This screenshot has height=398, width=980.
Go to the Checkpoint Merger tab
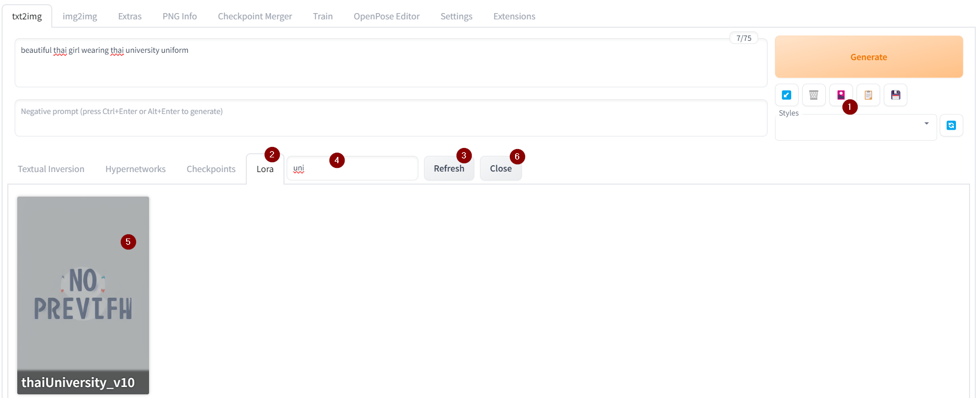(255, 16)
